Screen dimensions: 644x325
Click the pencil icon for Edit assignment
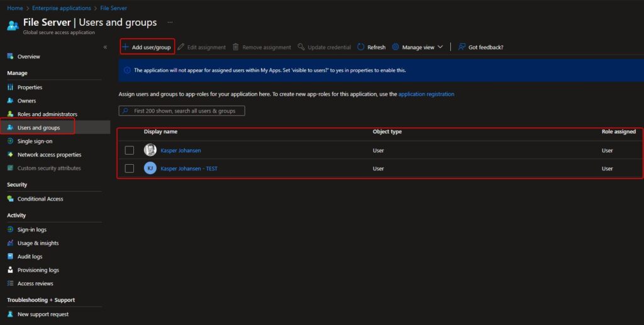click(180, 47)
